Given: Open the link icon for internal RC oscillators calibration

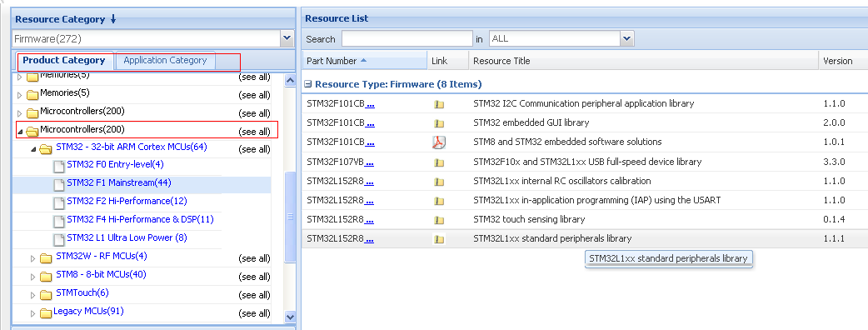Looking at the screenshot, I should 439,182.
